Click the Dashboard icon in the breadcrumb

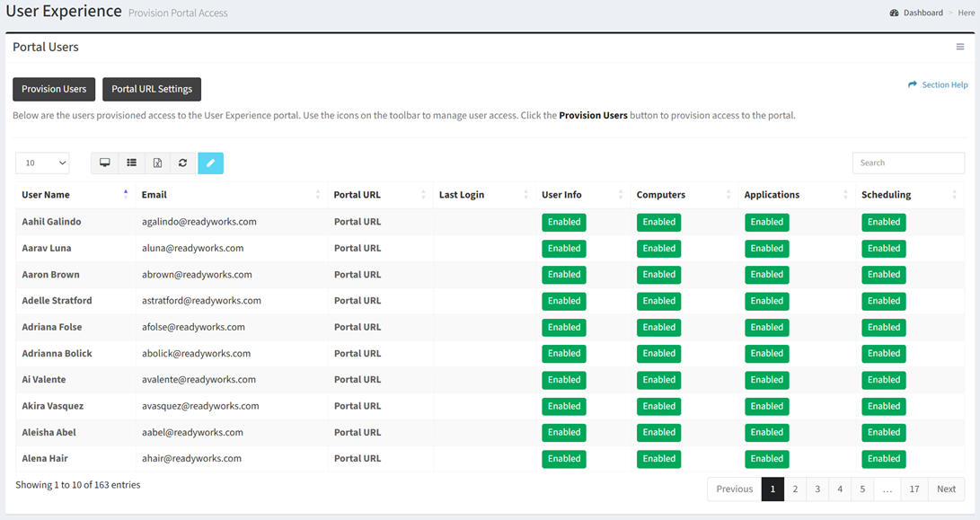pyautogui.click(x=894, y=13)
